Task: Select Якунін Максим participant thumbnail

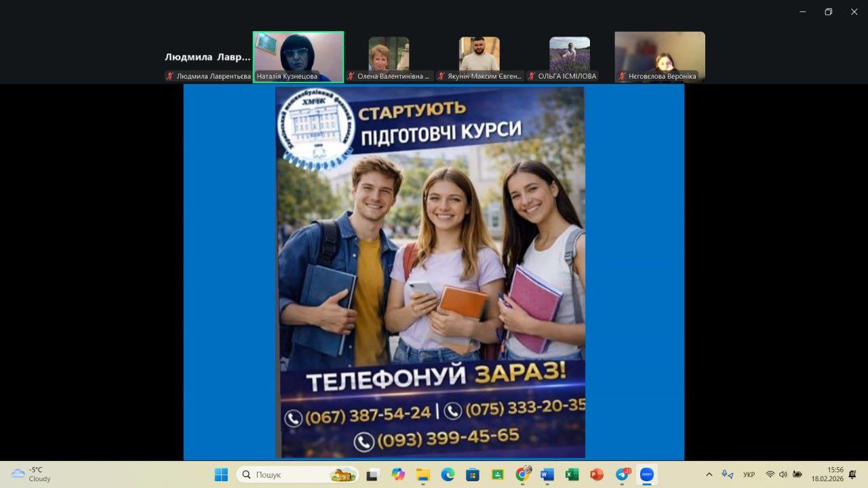Action: tap(479, 57)
